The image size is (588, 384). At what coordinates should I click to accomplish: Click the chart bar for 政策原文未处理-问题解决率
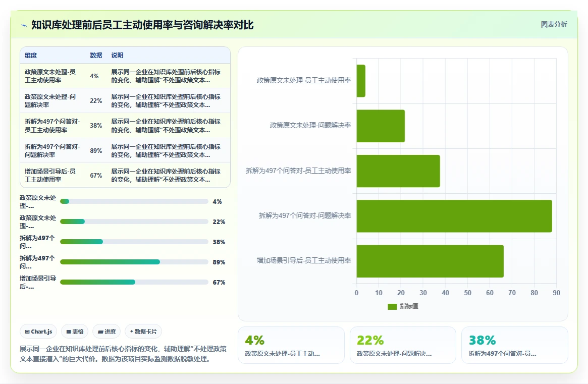(x=381, y=126)
